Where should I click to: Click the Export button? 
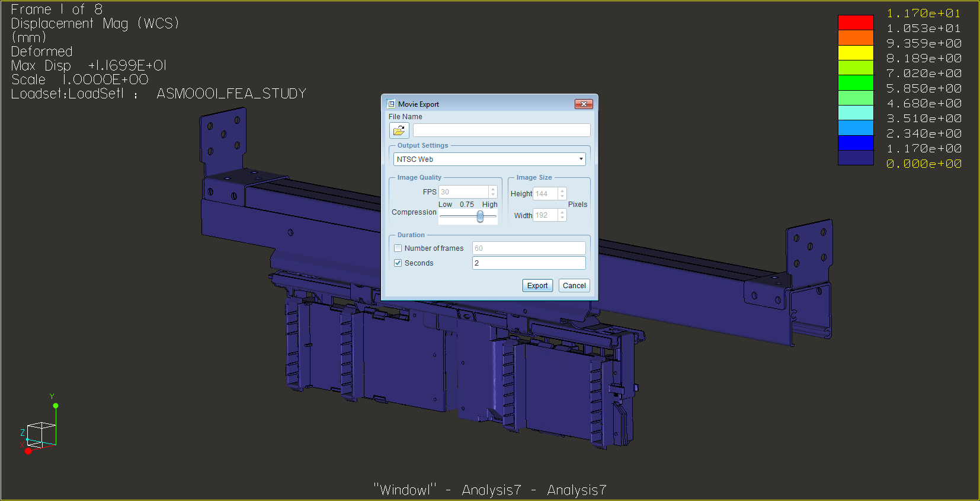coord(537,285)
